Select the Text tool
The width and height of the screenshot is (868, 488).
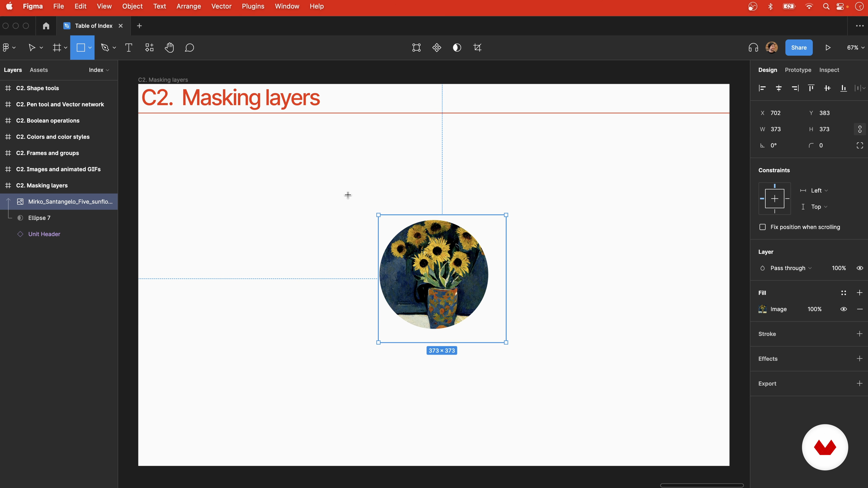[129, 47]
